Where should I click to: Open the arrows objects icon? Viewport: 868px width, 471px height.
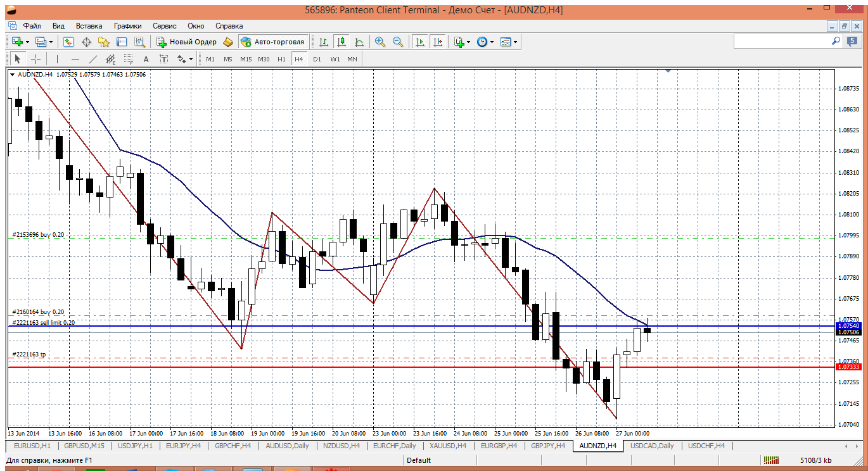(182, 59)
